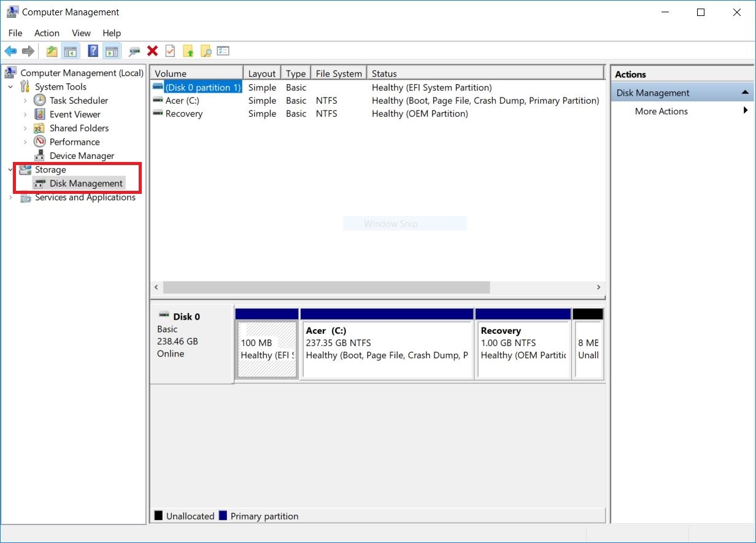This screenshot has width=756, height=543.
Task: Toggle the Show/Hide Action Pane toolbar button
Action: tap(112, 51)
